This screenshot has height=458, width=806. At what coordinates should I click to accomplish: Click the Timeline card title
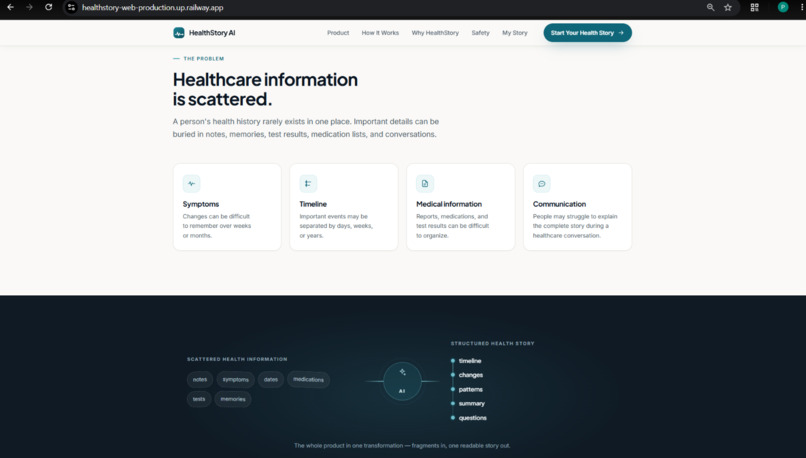click(x=313, y=204)
